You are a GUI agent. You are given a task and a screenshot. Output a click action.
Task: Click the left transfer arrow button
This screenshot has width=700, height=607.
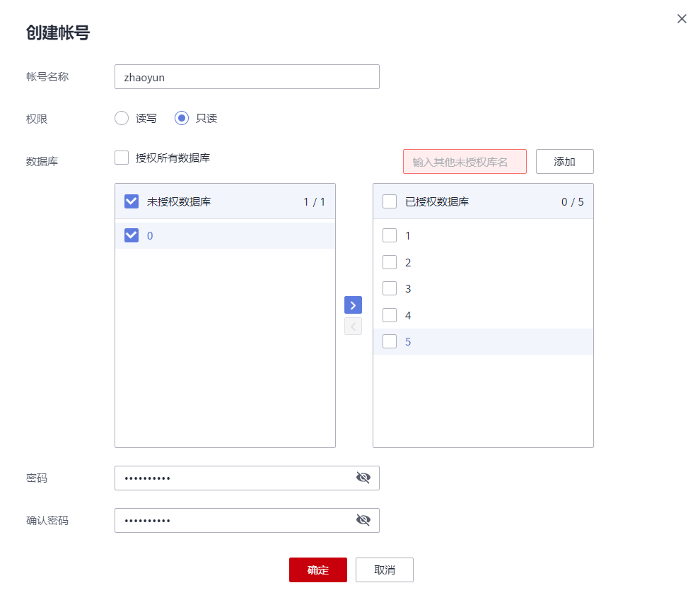click(353, 326)
